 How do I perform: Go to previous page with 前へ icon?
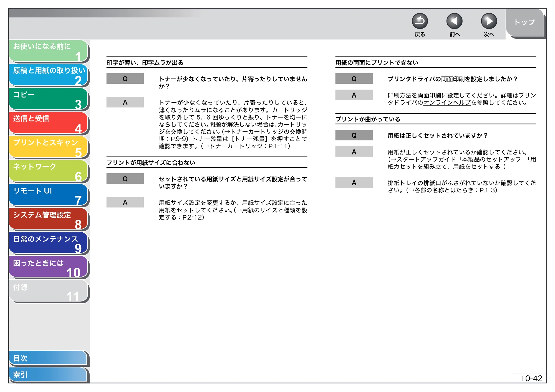click(x=454, y=21)
